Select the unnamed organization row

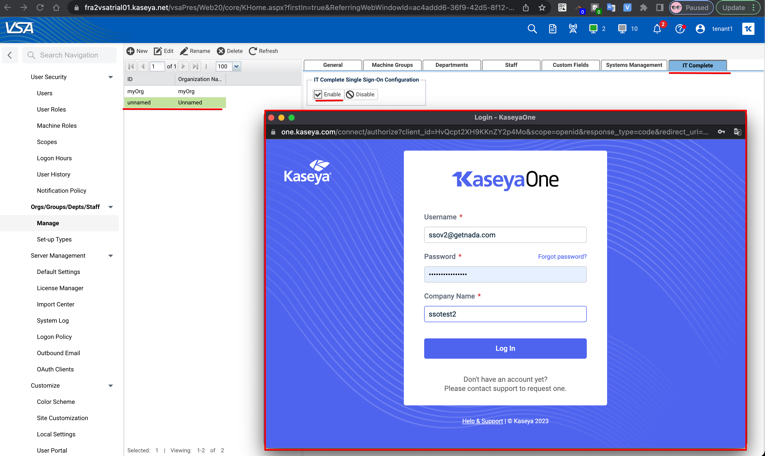point(174,103)
